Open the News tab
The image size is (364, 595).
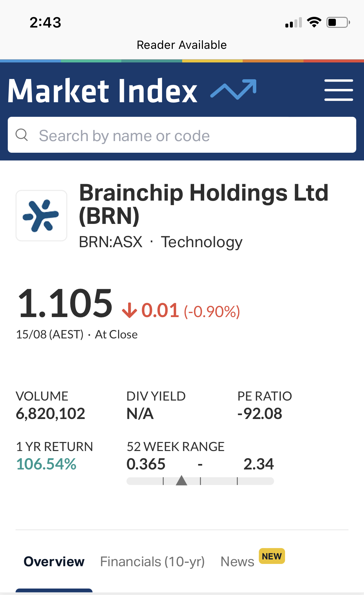pyautogui.click(x=237, y=562)
